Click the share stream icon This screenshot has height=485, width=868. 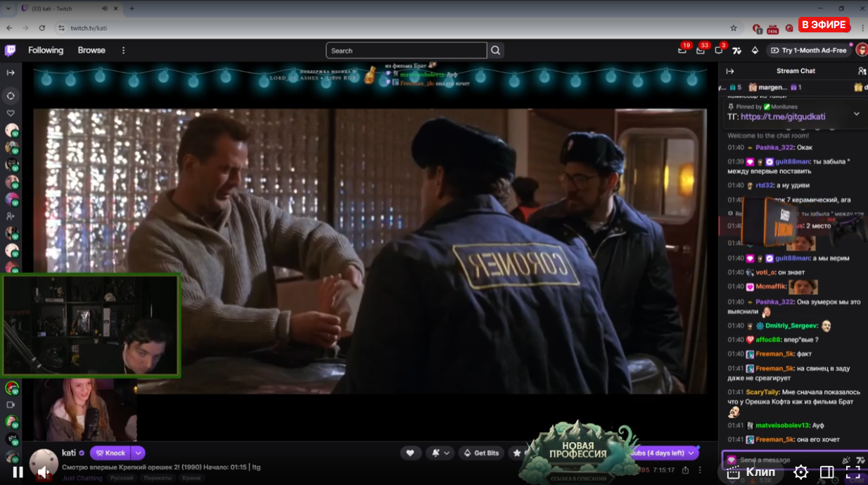[685, 470]
